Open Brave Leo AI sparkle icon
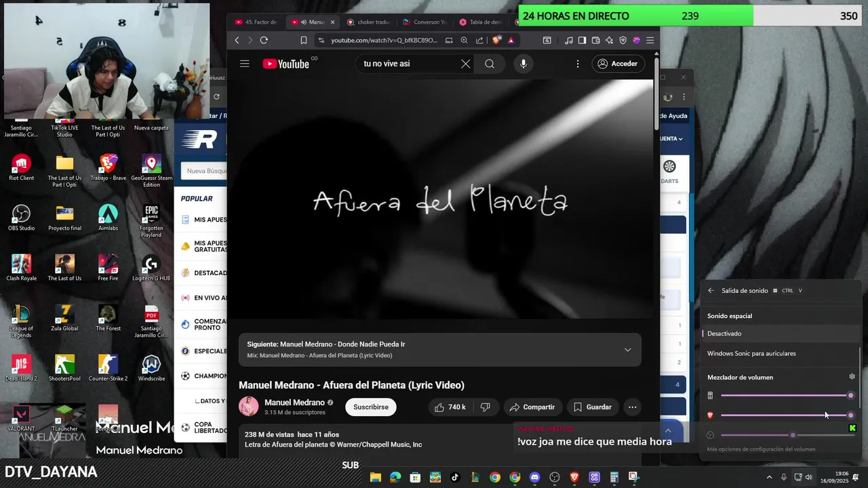This screenshot has height=488, width=868. coord(609,40)
